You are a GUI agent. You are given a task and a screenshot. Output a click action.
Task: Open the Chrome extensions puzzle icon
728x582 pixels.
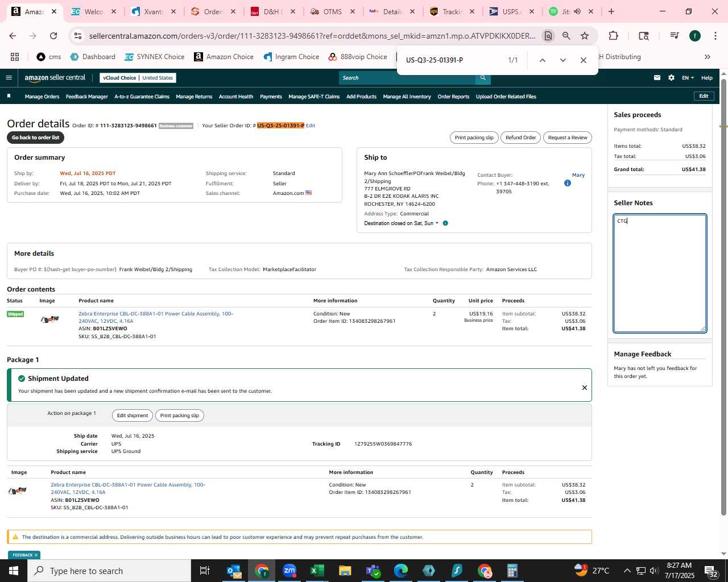[613, 36]
